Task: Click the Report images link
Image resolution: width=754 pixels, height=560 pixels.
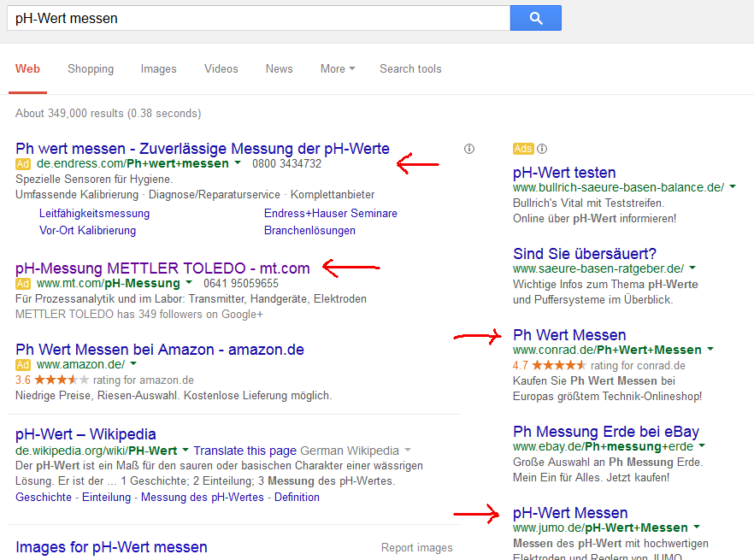Action: 416,548
